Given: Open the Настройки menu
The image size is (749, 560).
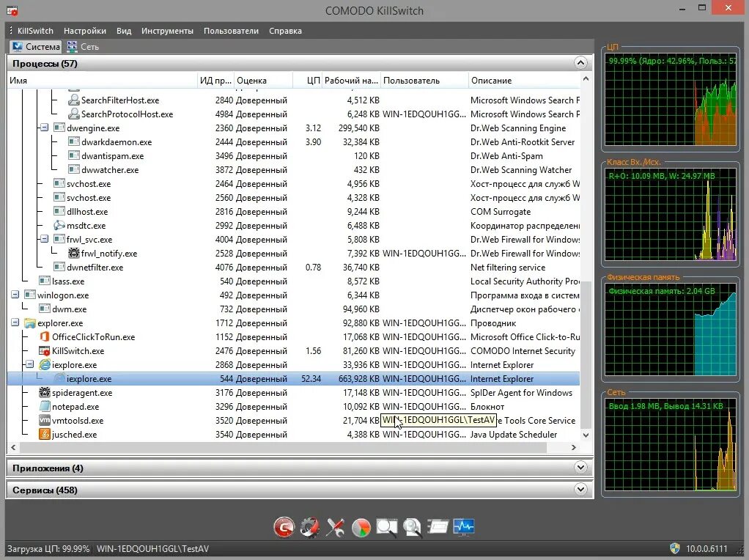Looking at the screenshot, I should 85,31.
